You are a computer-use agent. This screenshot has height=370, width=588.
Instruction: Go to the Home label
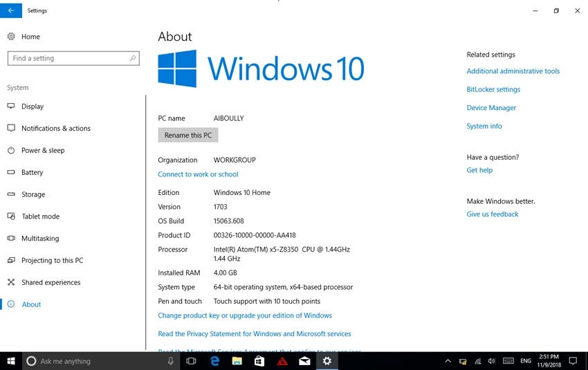tap(30, 37)
